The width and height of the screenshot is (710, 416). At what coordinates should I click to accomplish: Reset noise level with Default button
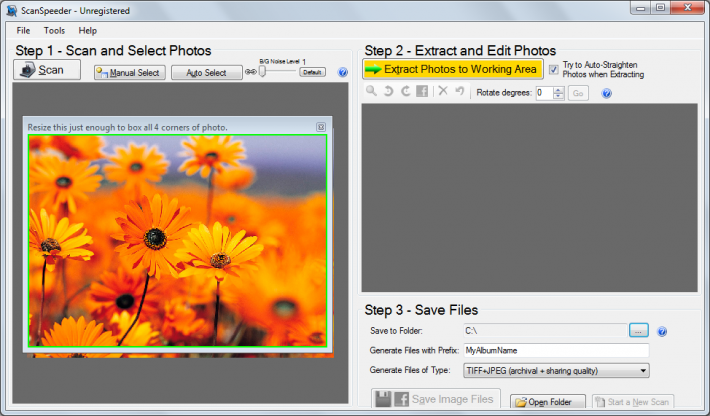click(312, 72)
